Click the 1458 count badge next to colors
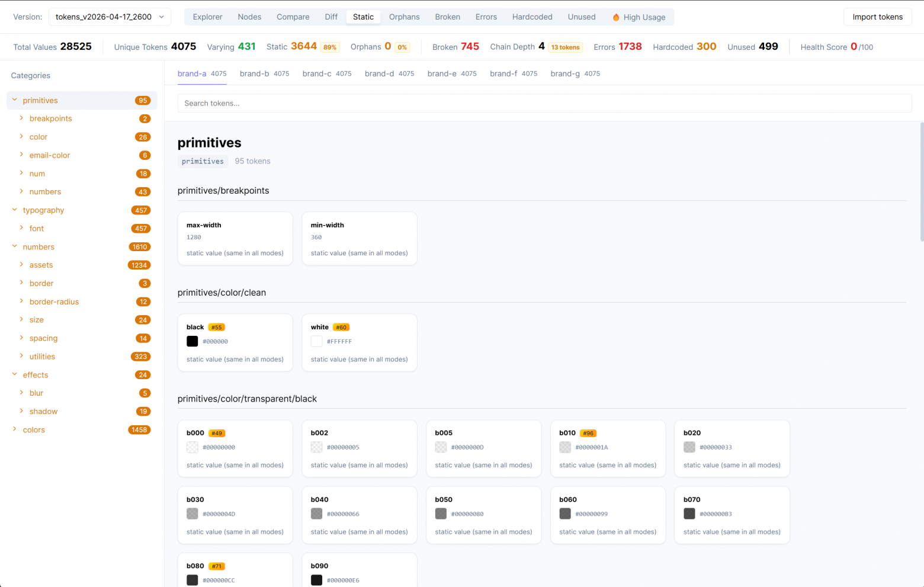This screenshot has height=587, width=924. point(139,430)
